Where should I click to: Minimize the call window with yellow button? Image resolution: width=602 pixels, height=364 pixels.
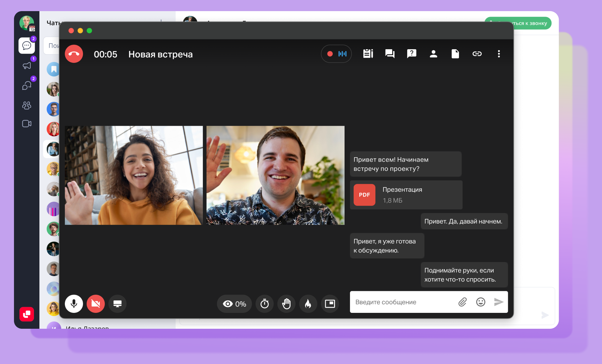pos(80,30)
